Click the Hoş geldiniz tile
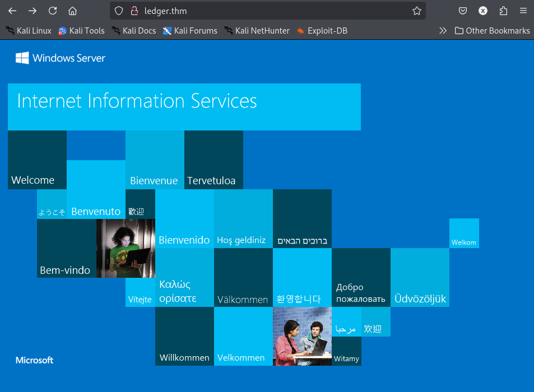534x392 pixels. pyautogui.click(x=244, y=219)
